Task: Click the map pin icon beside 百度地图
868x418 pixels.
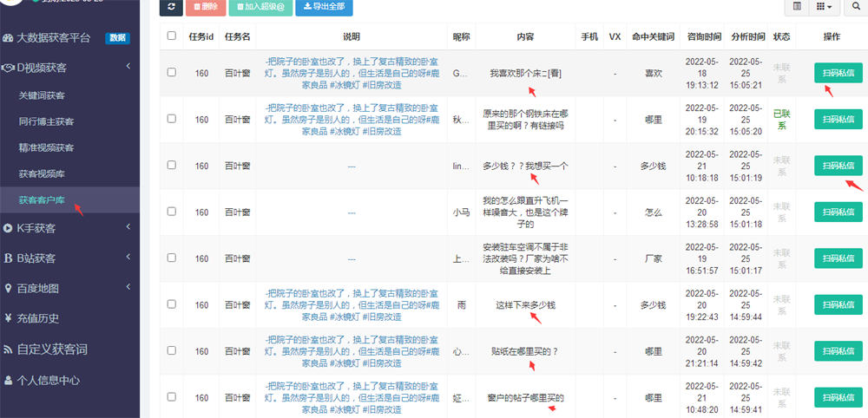Action: [x=8, y=288]
